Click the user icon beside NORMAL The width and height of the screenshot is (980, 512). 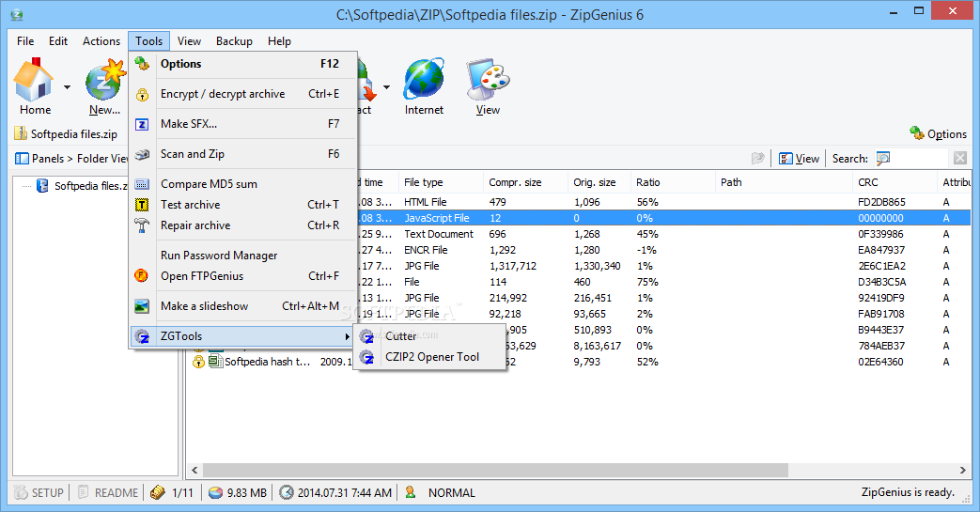[411, 492]
